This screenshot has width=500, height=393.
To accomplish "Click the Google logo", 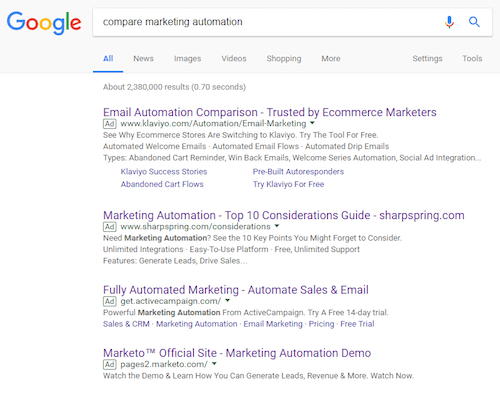I will point(44,23).
